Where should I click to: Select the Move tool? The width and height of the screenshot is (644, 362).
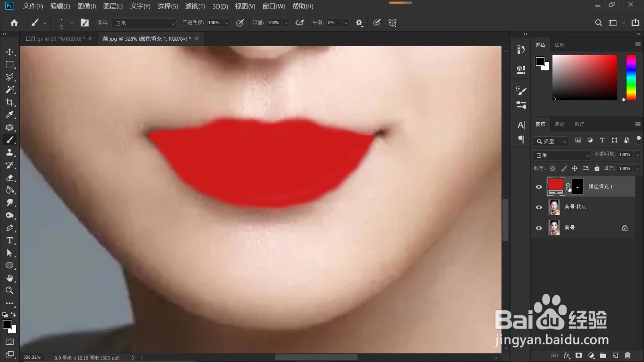point(10,52)
